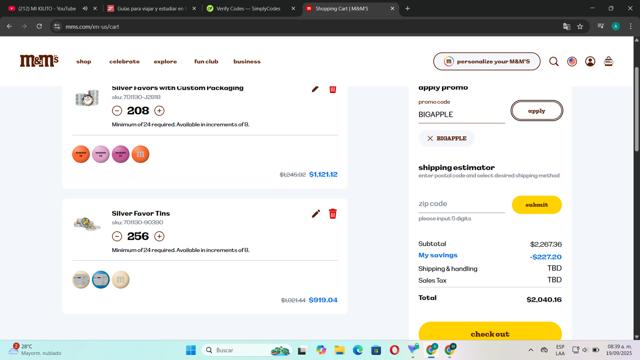Show hidden system tray icons
640x360 pixels.
[x=531, y=350]
